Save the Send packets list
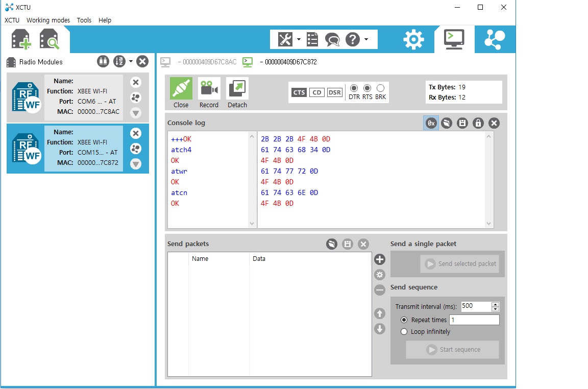 pos(348,244)
